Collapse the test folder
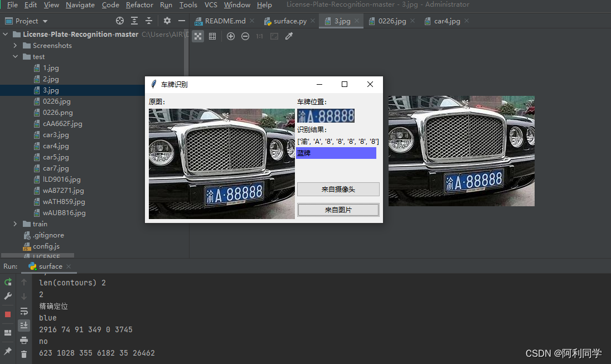Screen dimensions: 611x364 16,56
